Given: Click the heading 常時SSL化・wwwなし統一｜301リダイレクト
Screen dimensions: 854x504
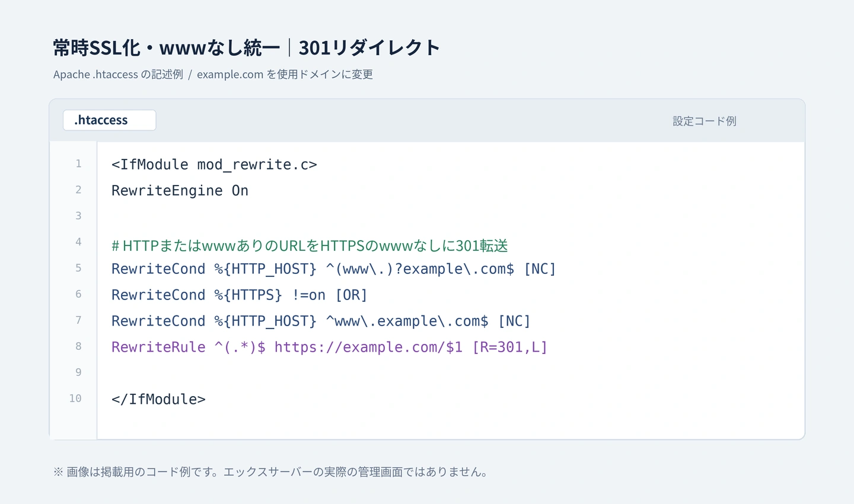Looking at the screenshot, I should (x=247, y=47).
